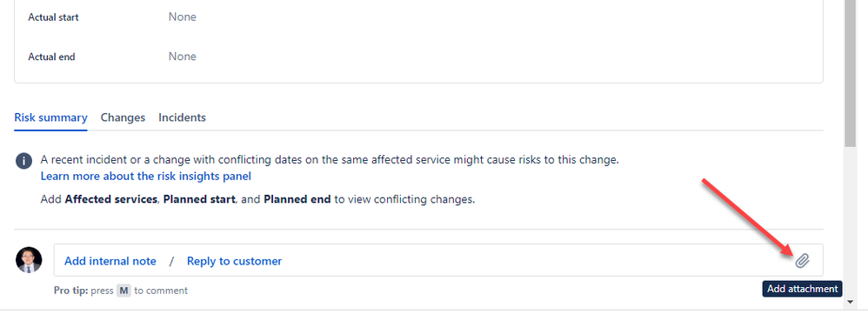Select Reply to customer

[x=234, y=261]
